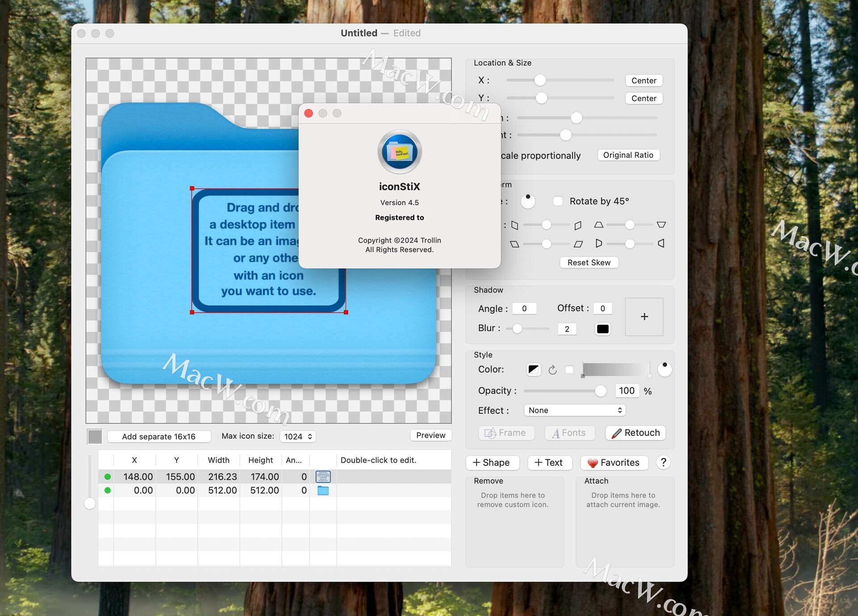Click the Y location slider

coord(560,98)
